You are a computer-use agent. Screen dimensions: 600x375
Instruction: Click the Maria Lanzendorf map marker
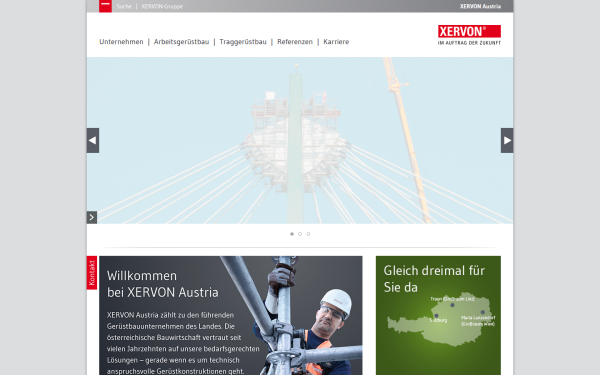[483, 312]
